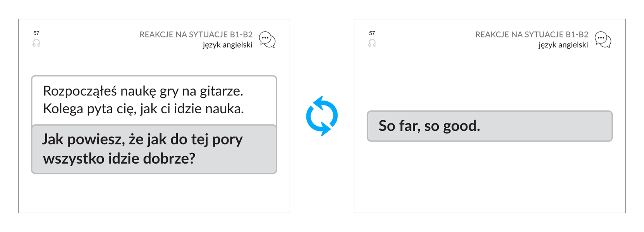The height and width of the screenshot is (232, 644).
Task: Click 'język angielski' label on right card
Action: pos(563,45)
